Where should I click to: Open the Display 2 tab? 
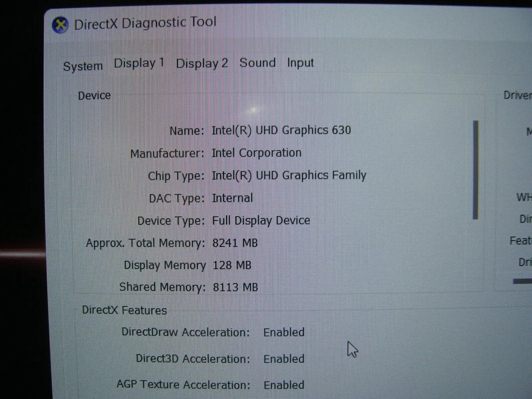(202, 63)
